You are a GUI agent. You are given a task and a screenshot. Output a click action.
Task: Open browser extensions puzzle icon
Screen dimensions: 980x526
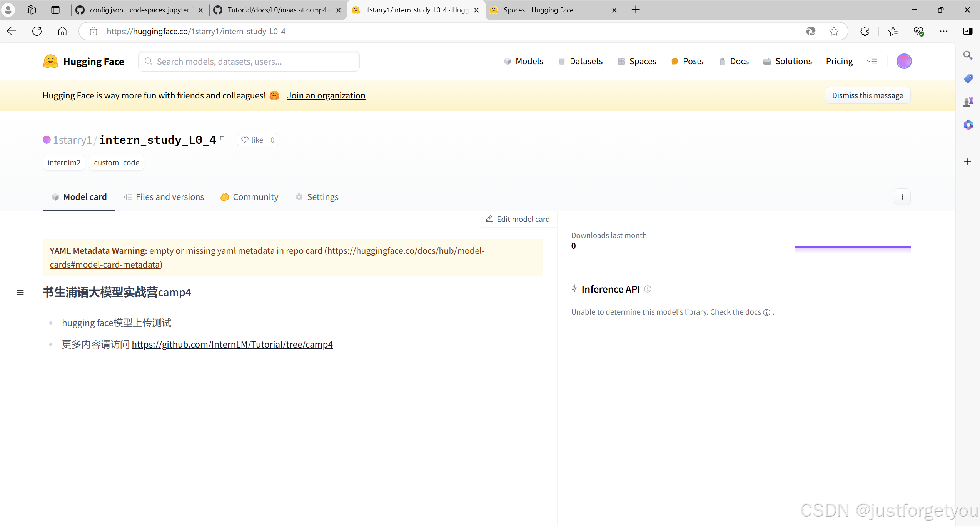(x=865, y=32)
